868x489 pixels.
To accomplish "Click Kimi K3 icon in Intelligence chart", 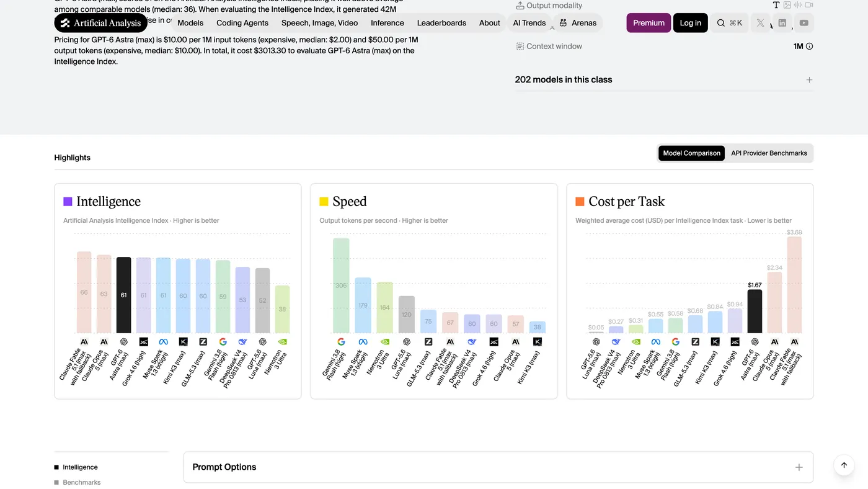I will pos(184,342).
